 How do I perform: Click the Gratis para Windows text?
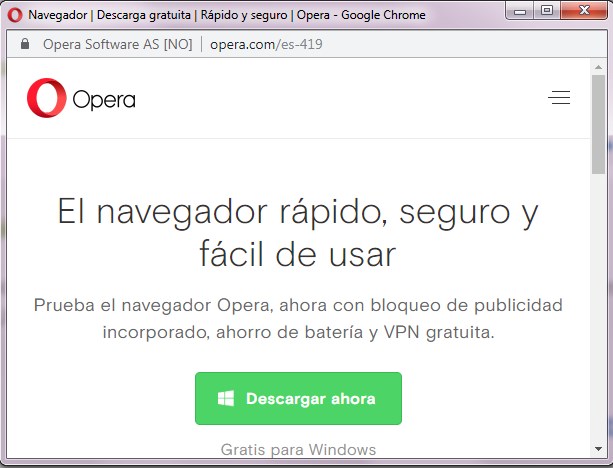(x=298, y=450)
